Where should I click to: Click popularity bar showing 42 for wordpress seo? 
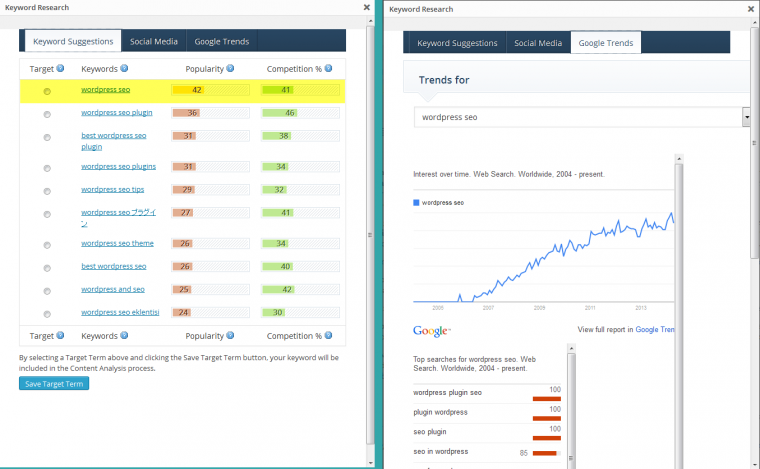pyautogui.click(x=210, y=90)
